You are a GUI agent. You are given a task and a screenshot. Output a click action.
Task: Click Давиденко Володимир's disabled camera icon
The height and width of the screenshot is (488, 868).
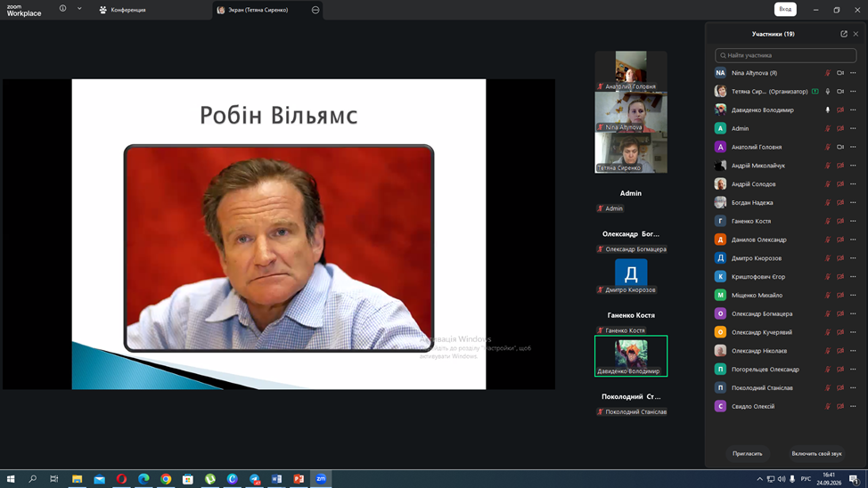click(840, 110)
